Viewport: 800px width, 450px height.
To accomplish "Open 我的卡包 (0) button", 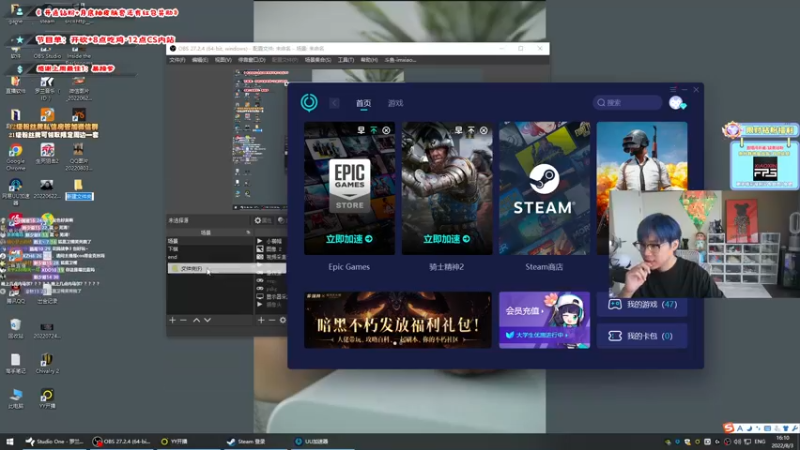I will [642, 336].
